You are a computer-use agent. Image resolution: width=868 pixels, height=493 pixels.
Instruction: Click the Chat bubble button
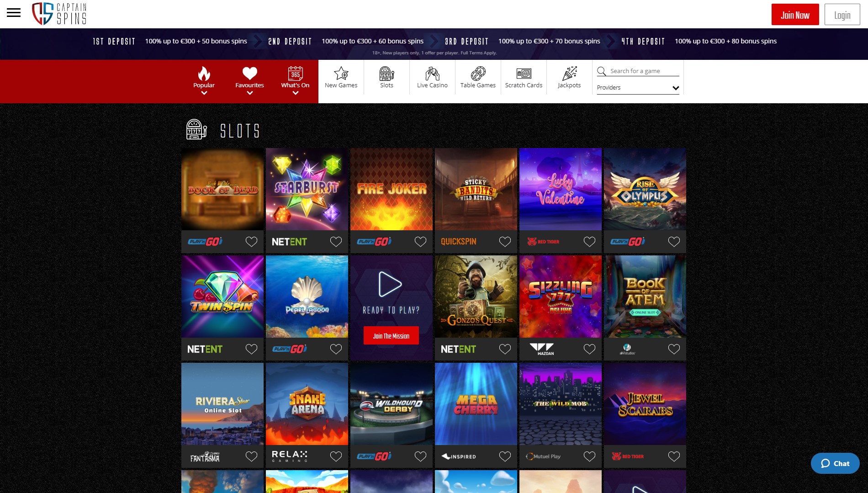pyautogui.click(x=835, y=463)
